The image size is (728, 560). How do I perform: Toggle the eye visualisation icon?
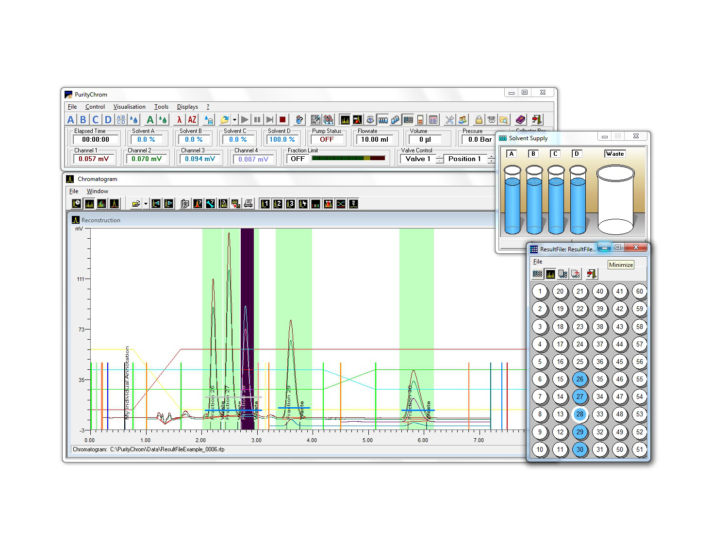tap(370, 119)
